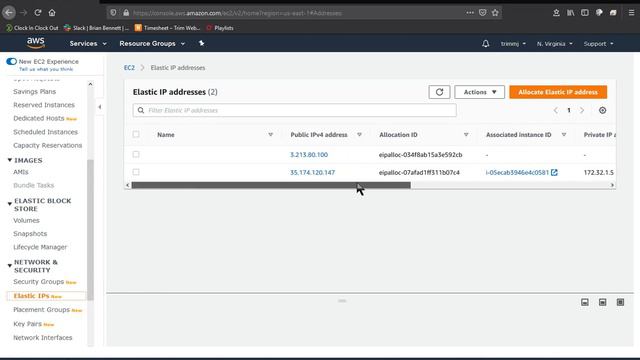Open the 35.174.120.147 address link

312,172
